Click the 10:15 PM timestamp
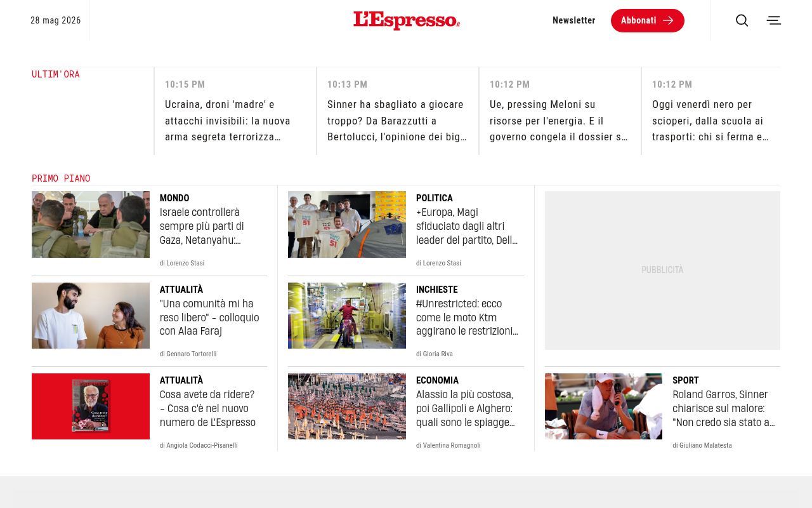The image size is (812, 508). pyautogui.click(x=185, y=84)
